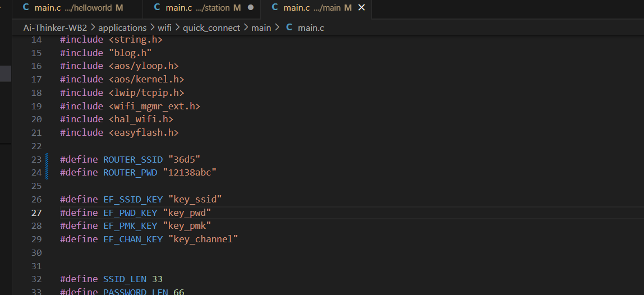The height and width of the screenshot is (295, 644).
Task: Click EF_CHAN_KEY macro name
Action: point(132,239)
